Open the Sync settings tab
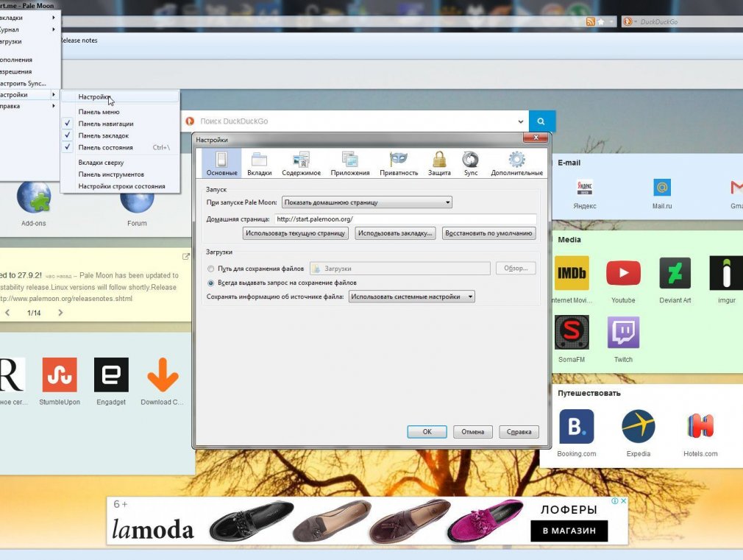Image resolution: width=743 pixels, height=560 pixels. pos(471,163)
